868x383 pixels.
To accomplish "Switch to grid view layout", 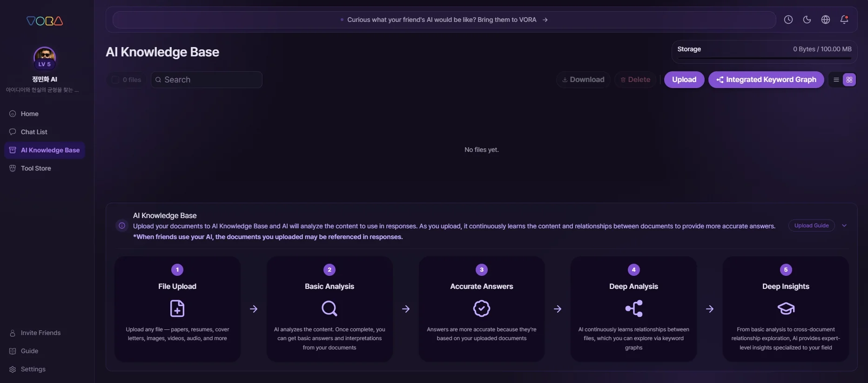I will tap(849, 80).
